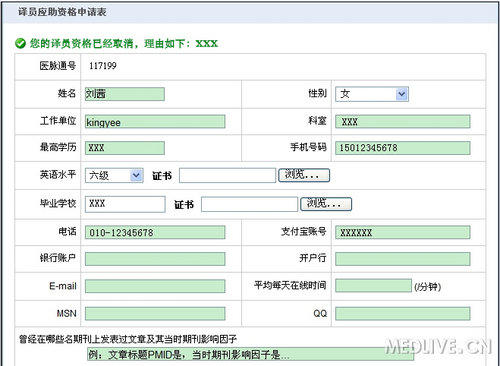This screenshot has height=366, width=500.
Task: Focus the 最高学历 education field
Action: tap(125, 148)
